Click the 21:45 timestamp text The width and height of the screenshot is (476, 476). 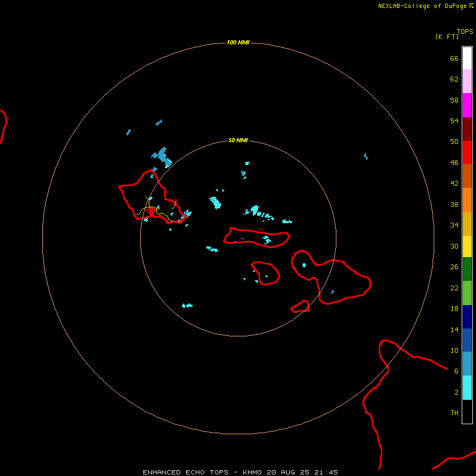point(326,472)
